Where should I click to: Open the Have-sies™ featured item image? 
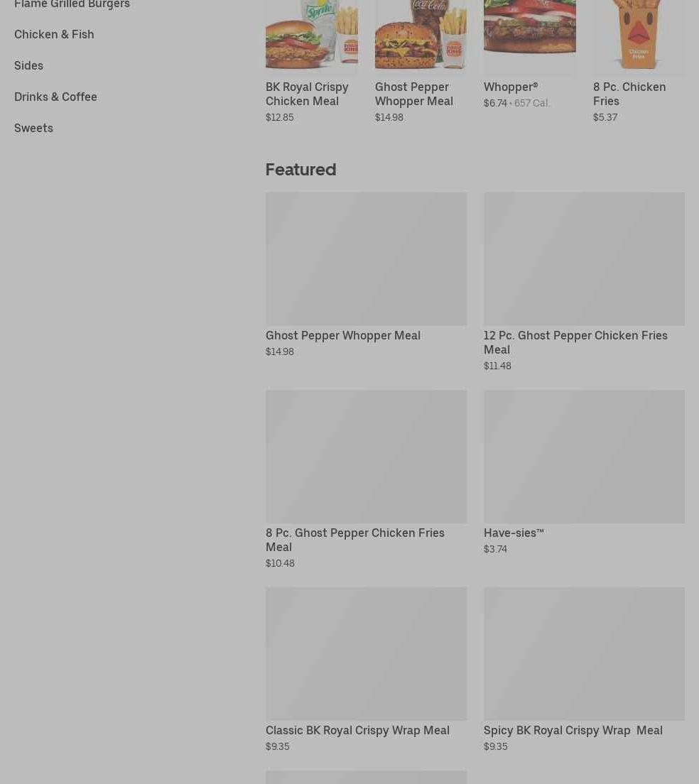click(584, 457)
